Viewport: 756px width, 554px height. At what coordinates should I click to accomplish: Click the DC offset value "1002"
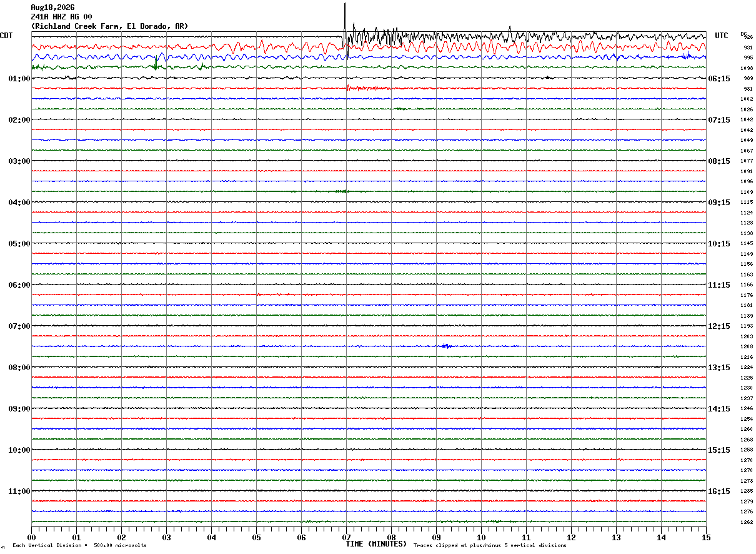(x=747, y=99)
